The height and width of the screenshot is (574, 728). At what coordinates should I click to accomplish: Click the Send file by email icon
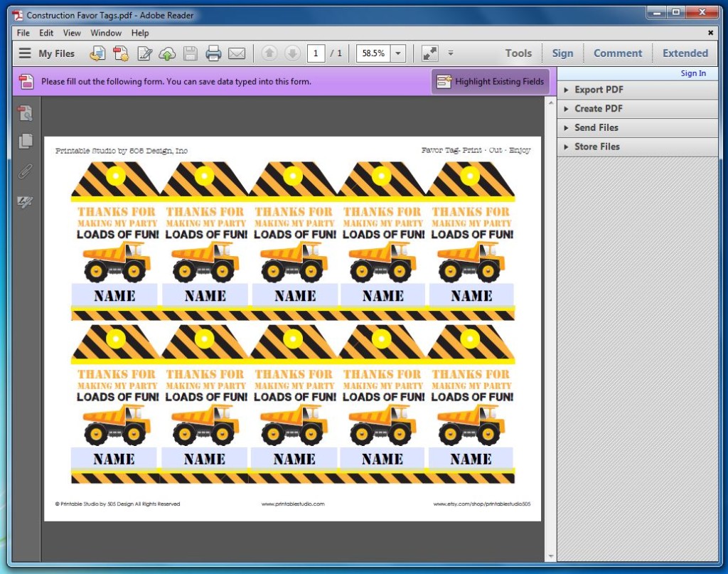point(237,53)
